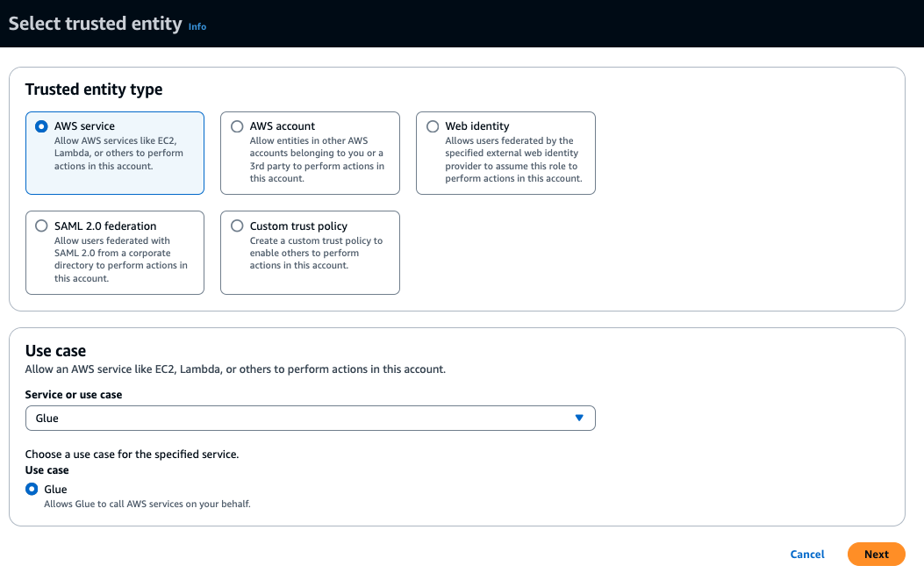Click 'Choose a use case for the specified service' text
Viewport: 924px width, 580px height.
click(132, 454)
